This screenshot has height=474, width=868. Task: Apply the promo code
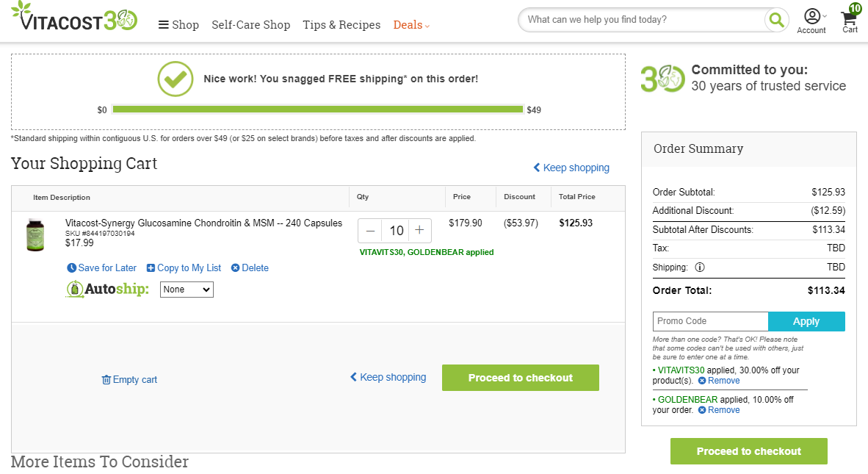coord(806,321)
